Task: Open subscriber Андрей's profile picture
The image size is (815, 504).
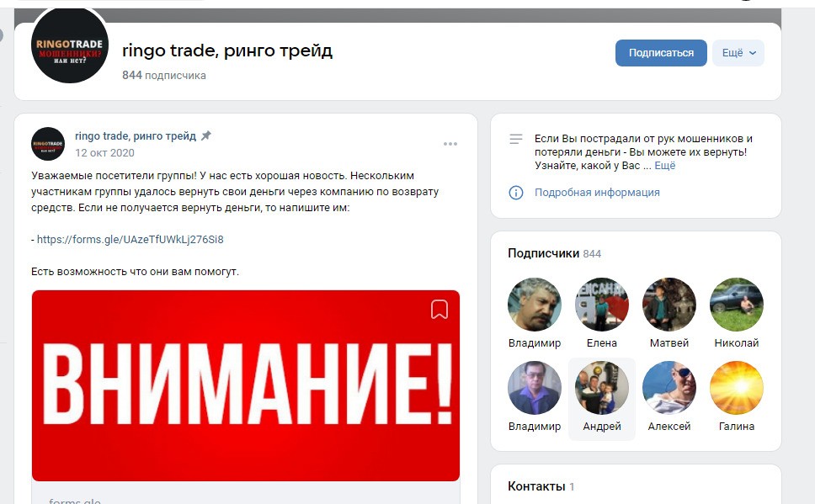Action: click(x=602, y=388)
